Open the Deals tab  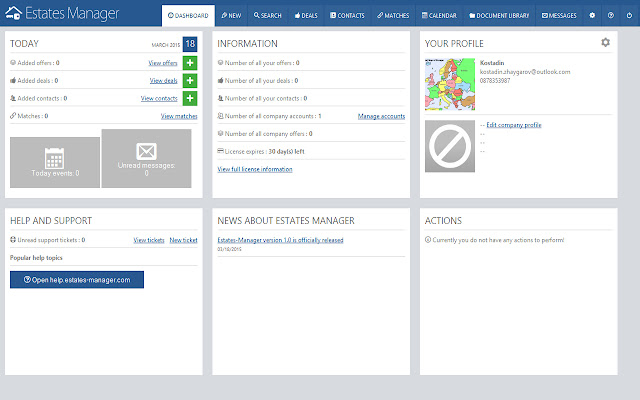point(307,16)
